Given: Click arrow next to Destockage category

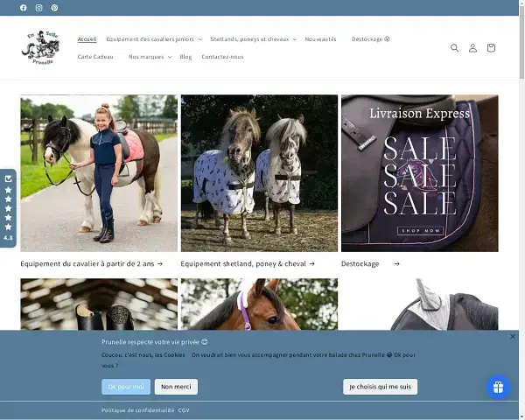Looking at the screenshot, I should [396, 264].
